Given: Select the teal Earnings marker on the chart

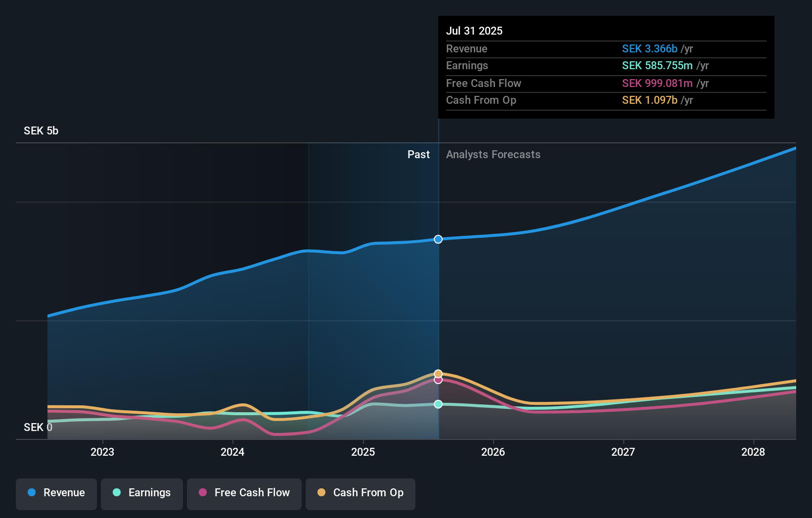Looking at the screenshot, I should (438, 404).
